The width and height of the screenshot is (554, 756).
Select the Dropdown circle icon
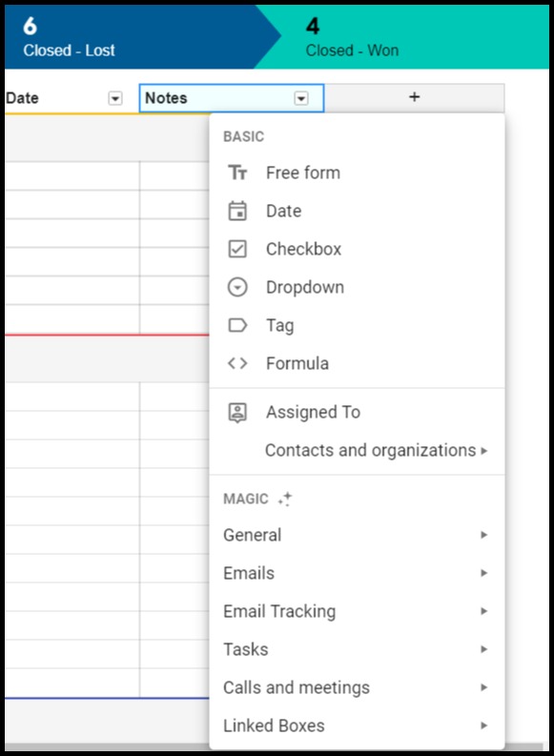pyautogui.click(x=237, y=287)
